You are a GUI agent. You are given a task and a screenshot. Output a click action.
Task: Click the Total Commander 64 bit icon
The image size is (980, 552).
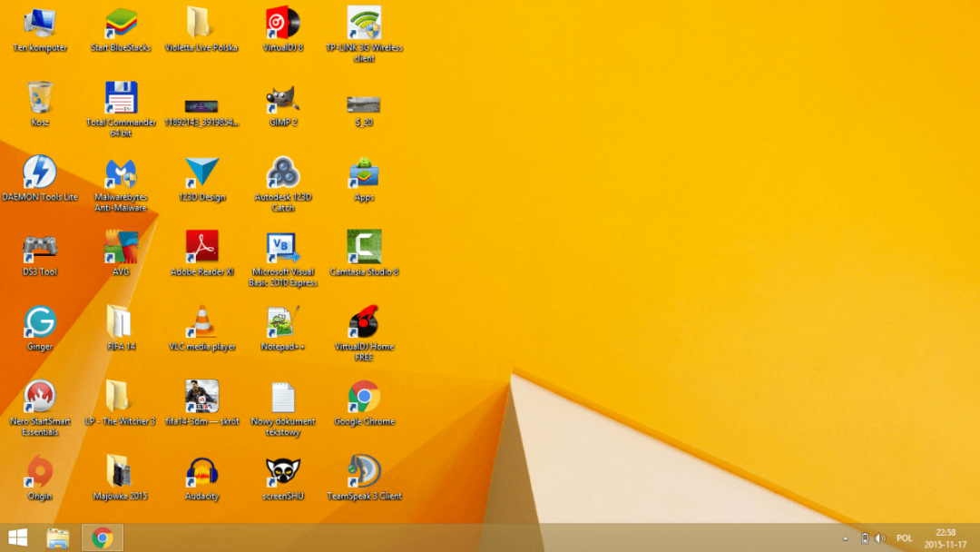[121, 98]
